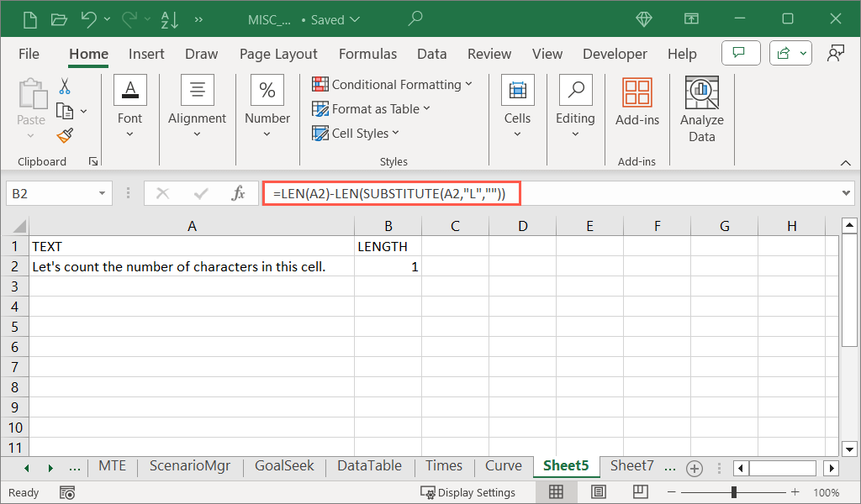
Task: Click the Cut (scissors) icon
Action: click(x=65, y=87)
